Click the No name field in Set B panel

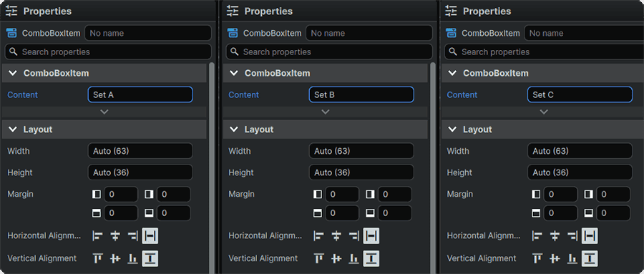tap(369, 33)
